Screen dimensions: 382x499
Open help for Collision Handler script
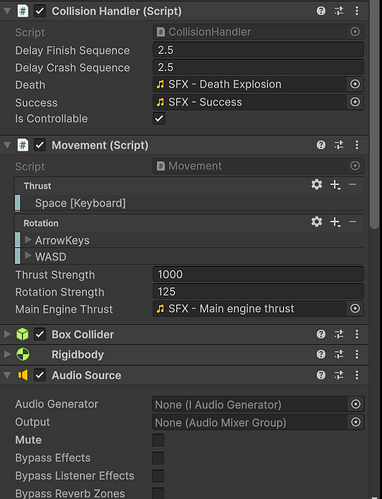[x=321, y=11]
